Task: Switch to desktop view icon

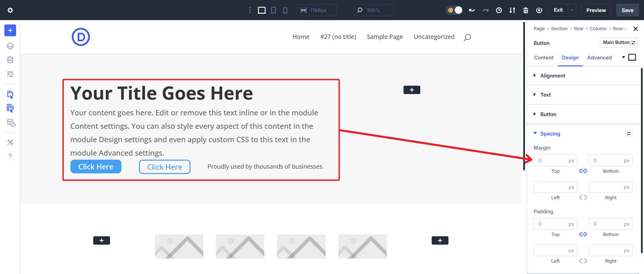Action: pos(262,10)
